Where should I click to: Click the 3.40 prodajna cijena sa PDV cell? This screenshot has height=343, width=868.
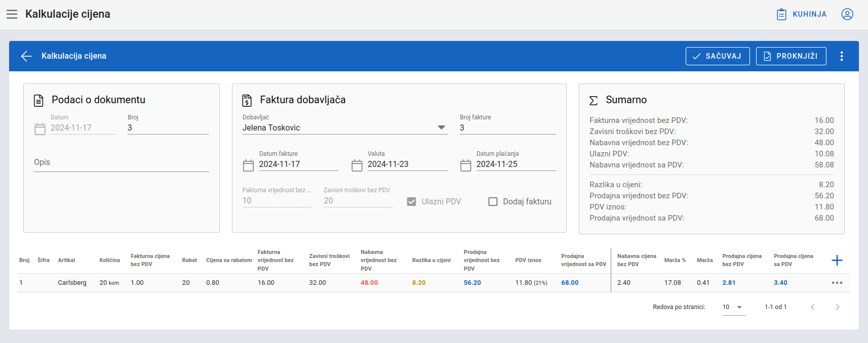[x=780, y=283]
